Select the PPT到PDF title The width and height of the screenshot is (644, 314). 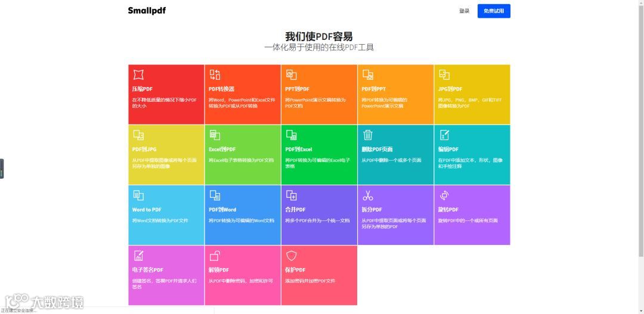[298, 89]
